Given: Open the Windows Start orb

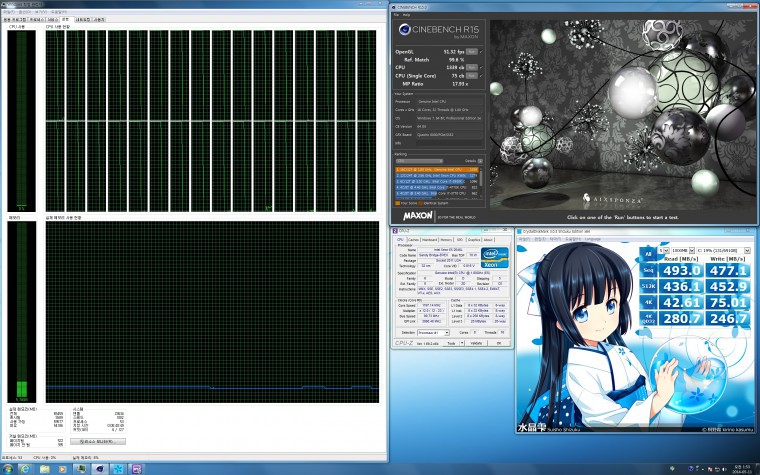Looking at the screenshot, I should tap(7, 469).
